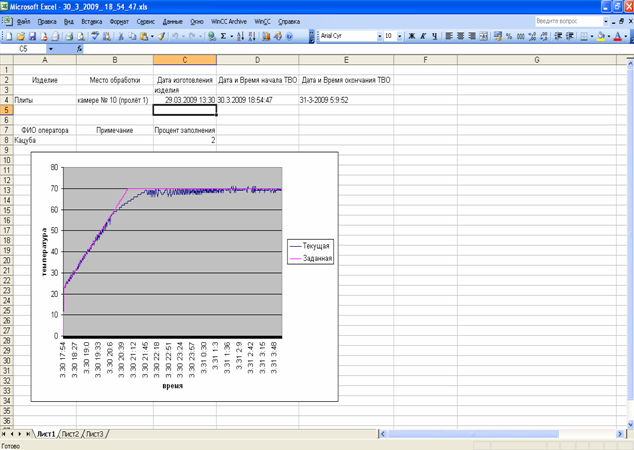Click the Sort Ascending icon
The image size is (634, 450).
tap(240, 36)
